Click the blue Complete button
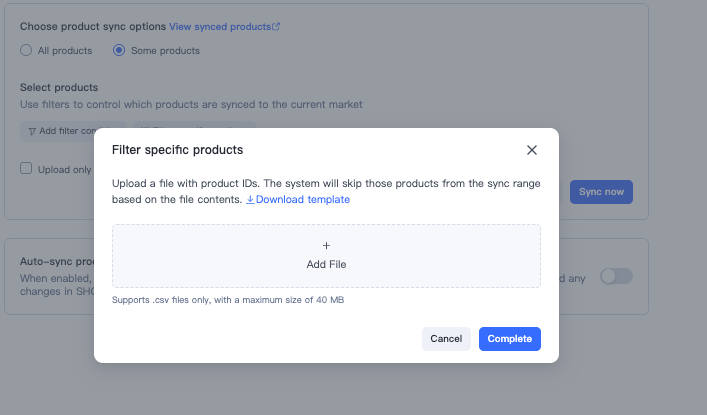The width and height of the screenshot is (707, 415). click(x=510, y=339)
